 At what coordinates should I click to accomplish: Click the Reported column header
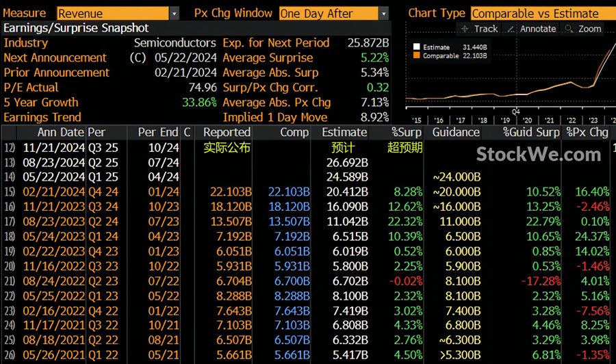pos(227,132)
